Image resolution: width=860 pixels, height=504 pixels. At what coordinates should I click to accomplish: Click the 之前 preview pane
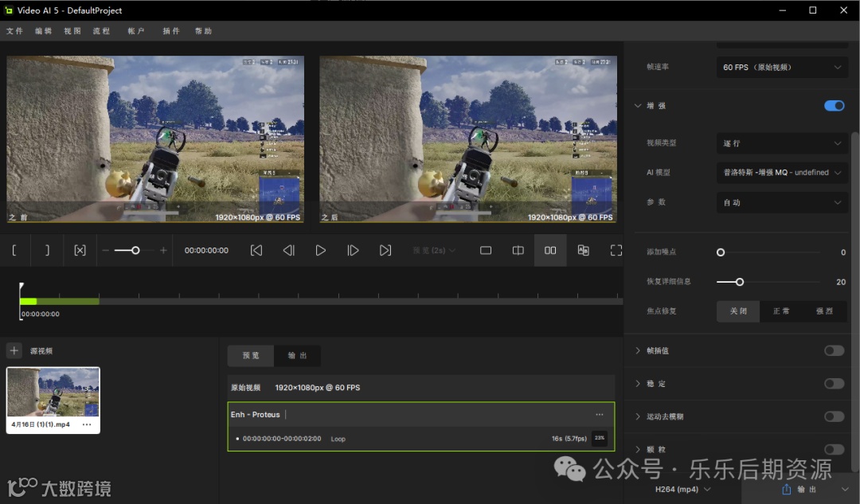[155, 139]
